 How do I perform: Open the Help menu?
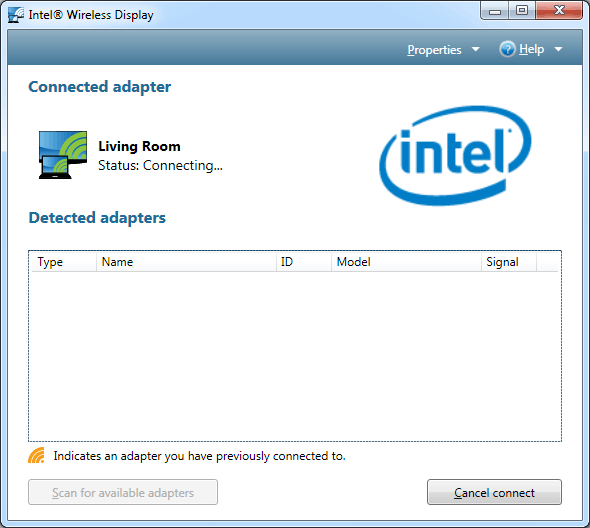[x=531, y=49]
